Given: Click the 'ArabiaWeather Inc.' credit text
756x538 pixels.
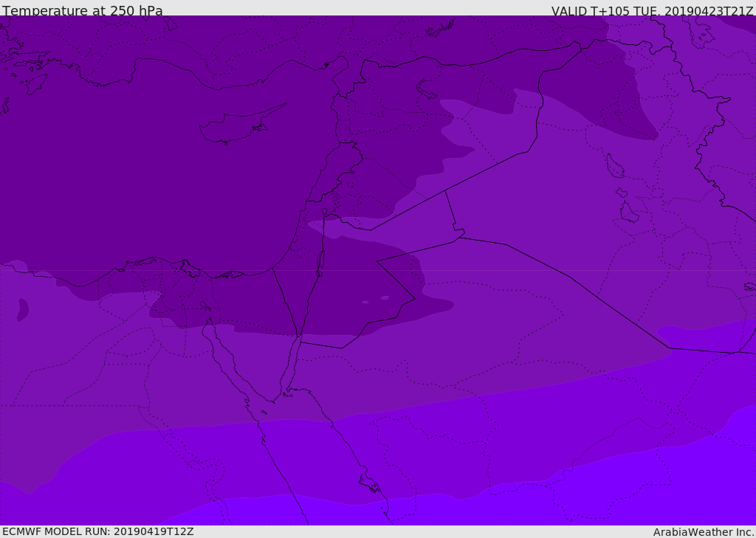Looking at the screenshot, I should coord(704,532).
